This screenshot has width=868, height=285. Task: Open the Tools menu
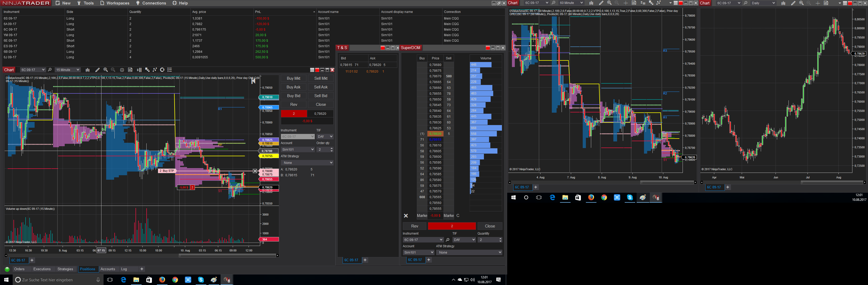85,3
